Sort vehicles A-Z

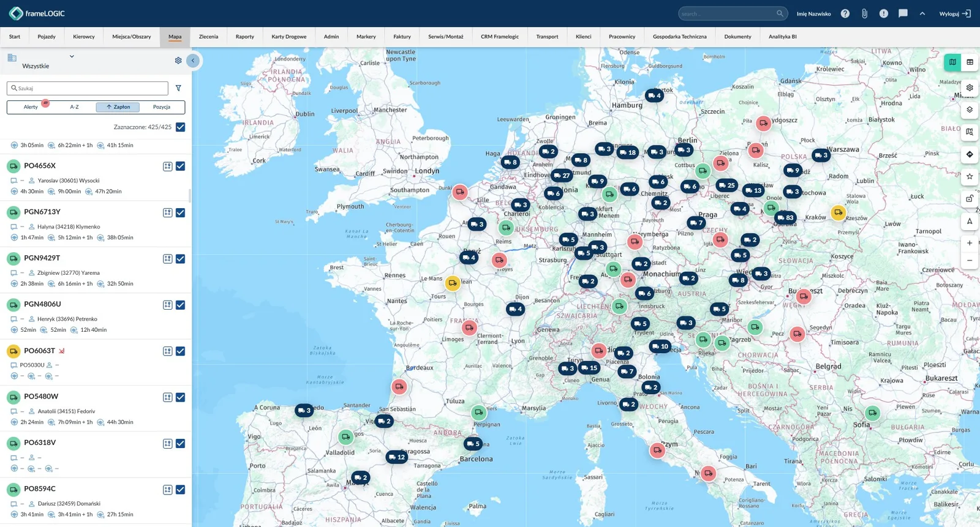click(74, 107)
